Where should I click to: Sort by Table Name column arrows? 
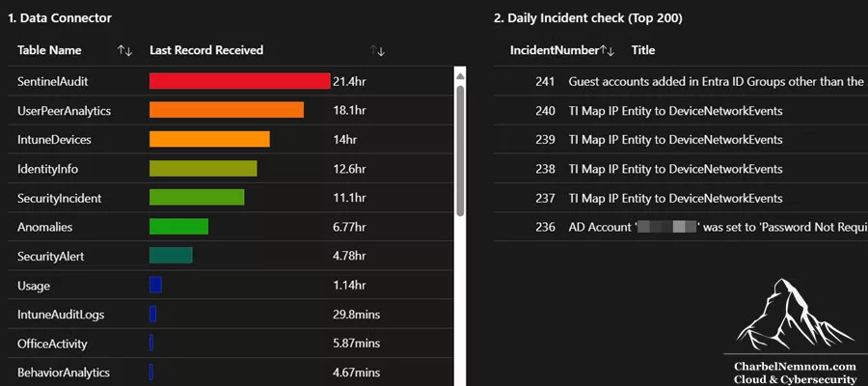click(x=125, y=51)
